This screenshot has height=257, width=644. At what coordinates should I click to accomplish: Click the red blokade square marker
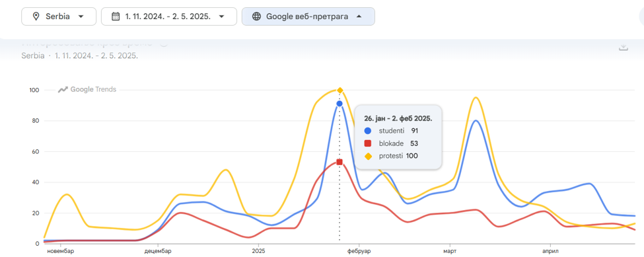[x=340, y=162]
